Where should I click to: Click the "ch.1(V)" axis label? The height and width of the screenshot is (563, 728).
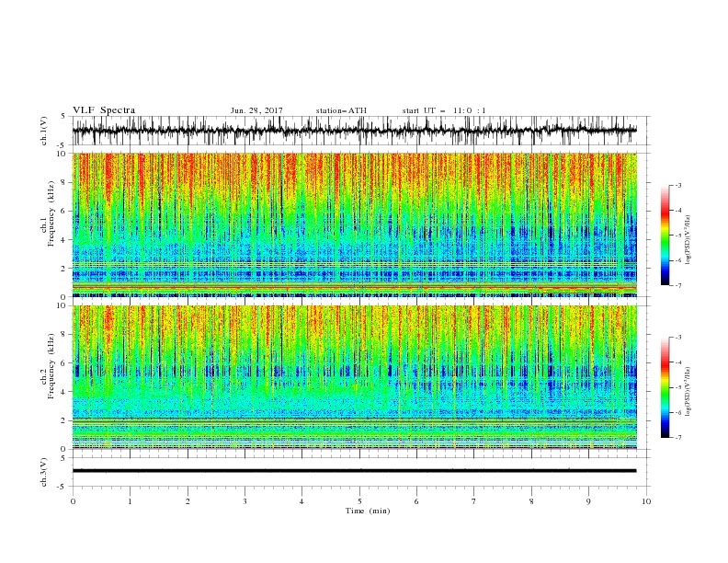point(44,131)
